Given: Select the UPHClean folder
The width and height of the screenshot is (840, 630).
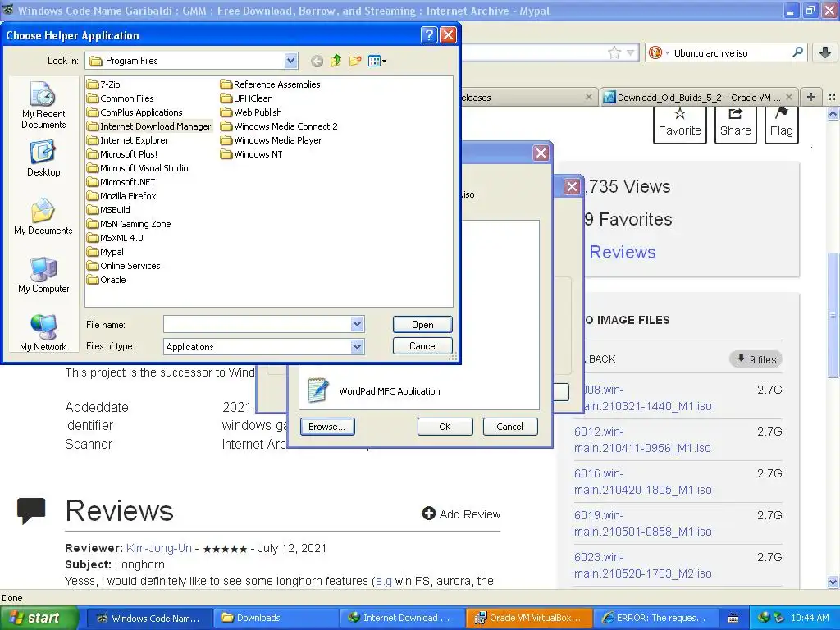Looking at the screenshot, I should click(x=246, y=98).
